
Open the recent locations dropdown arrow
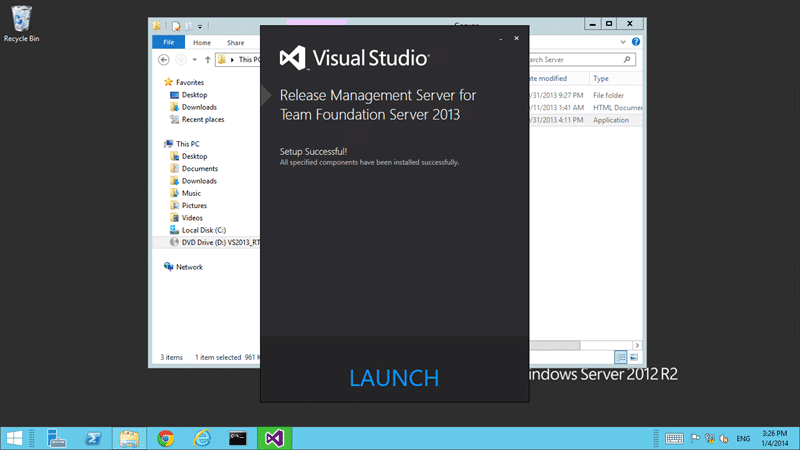pos(194,60)
